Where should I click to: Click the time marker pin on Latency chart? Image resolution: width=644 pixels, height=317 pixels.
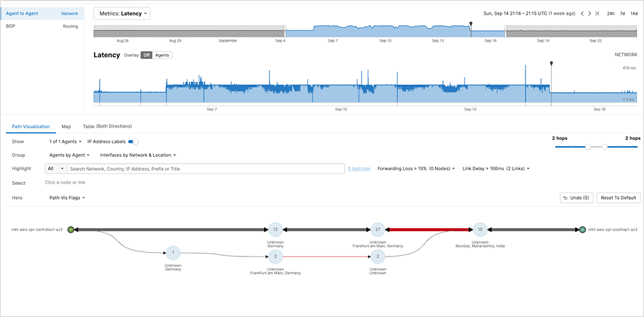click(551, 63)
